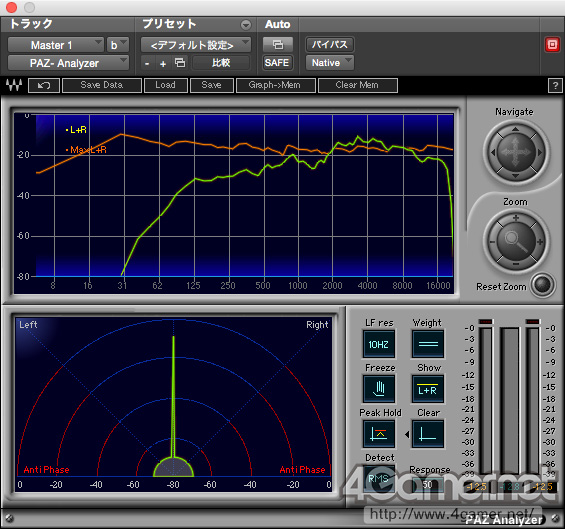Click the red plug-in window target icon
Viewport: 565px width, 529px height.
pos(552,45)
